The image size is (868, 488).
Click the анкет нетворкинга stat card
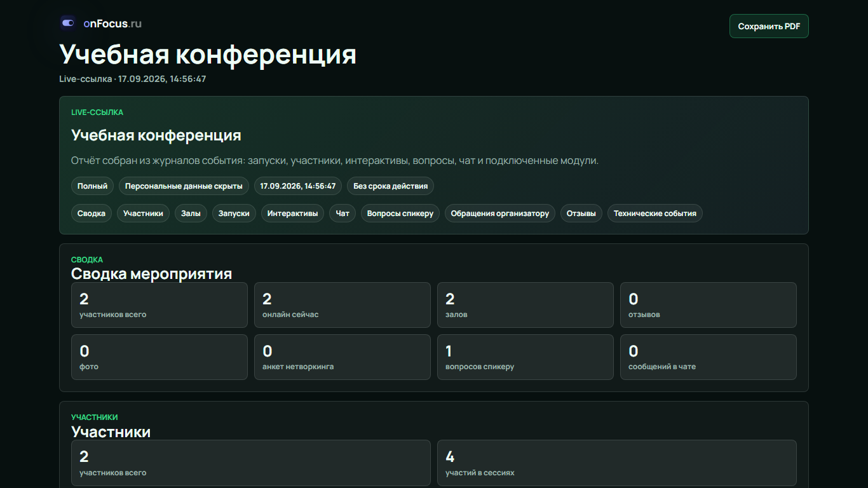(x=342, y=357)
